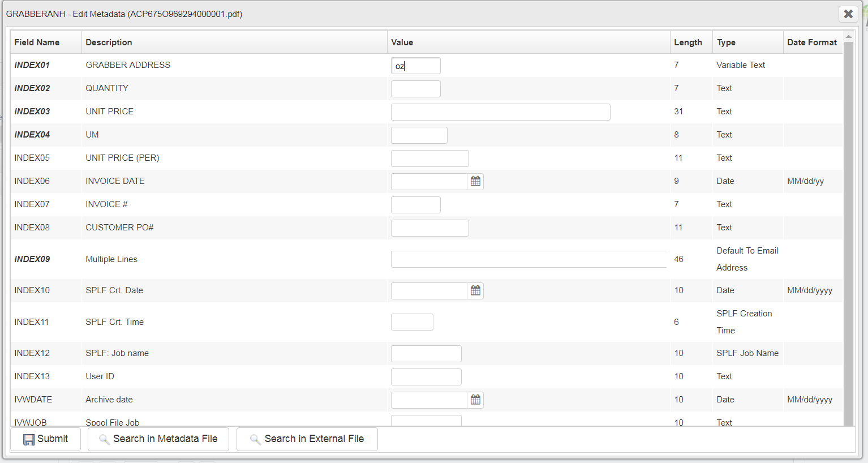Open calendar picker for INVOICE DATE
The height and width of the screenshot is (463, 868).
pyautogui.click(x=475, y=181)
